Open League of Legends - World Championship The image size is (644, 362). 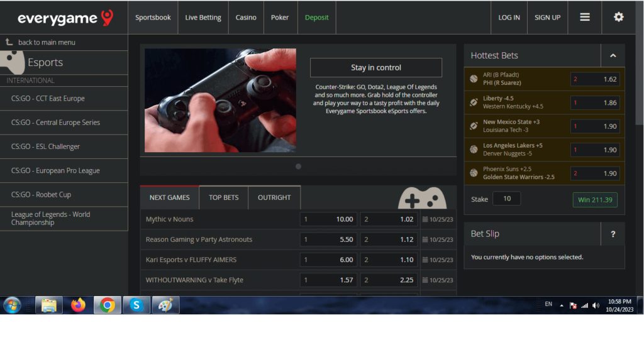point(64,218)
